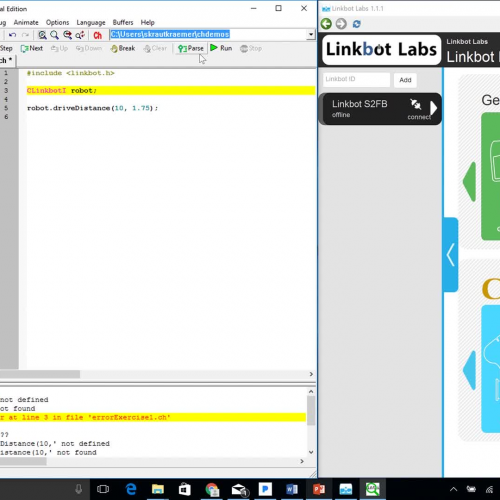Select the modified .ch file tab
This screenshot has height=500, width=500.
(7, 60)
